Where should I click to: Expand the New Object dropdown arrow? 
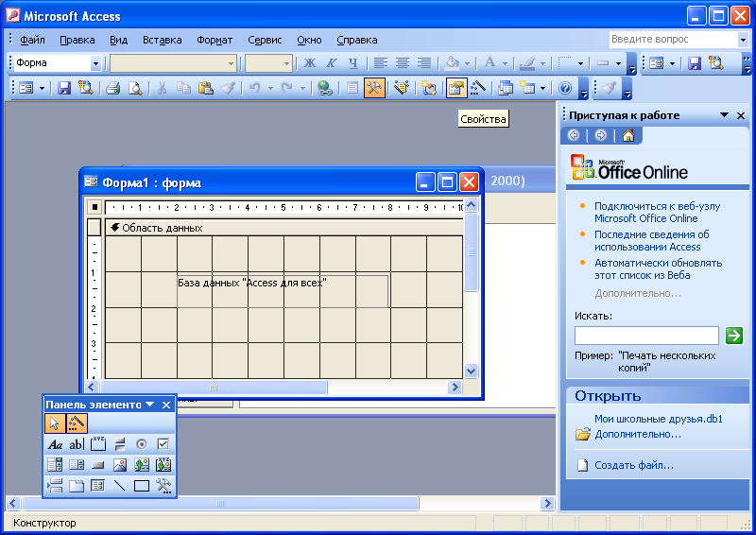[542, 88]
